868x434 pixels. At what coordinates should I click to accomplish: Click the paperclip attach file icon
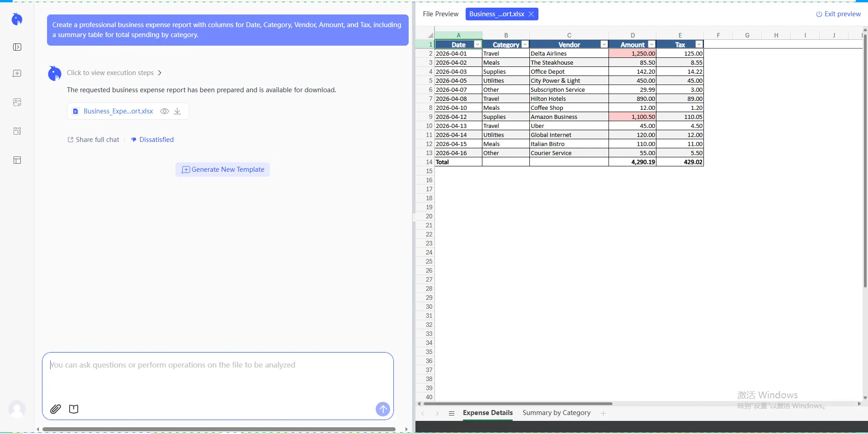[56, 409]
